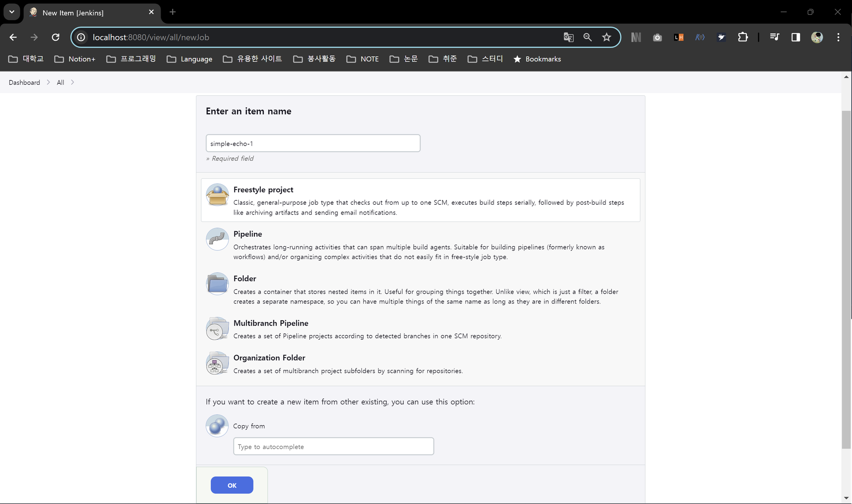Choose Pipeline title

tap(248, 234)
